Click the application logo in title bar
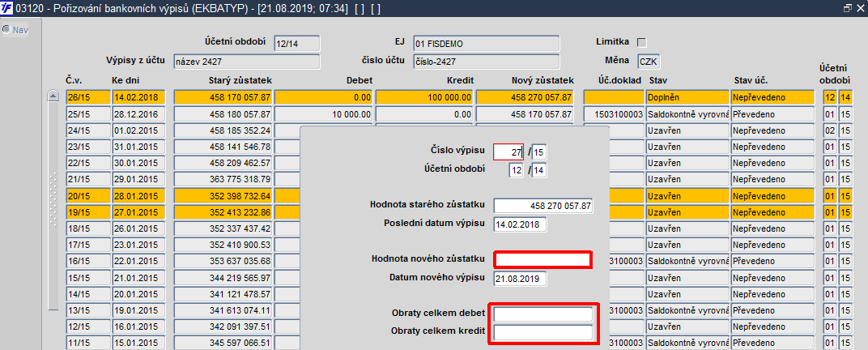 tap(8, 8)
